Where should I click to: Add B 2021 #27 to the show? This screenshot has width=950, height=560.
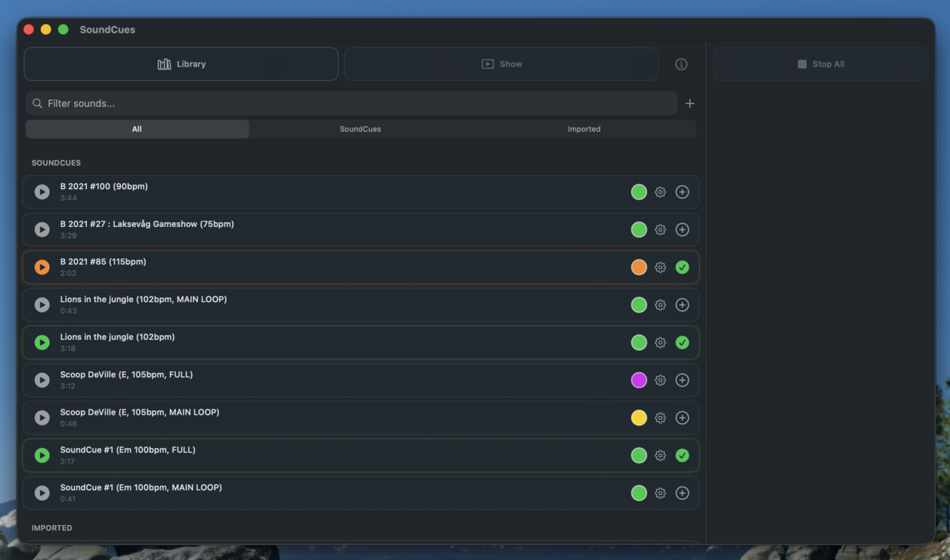pyautogui.click(x=682, y=229)
